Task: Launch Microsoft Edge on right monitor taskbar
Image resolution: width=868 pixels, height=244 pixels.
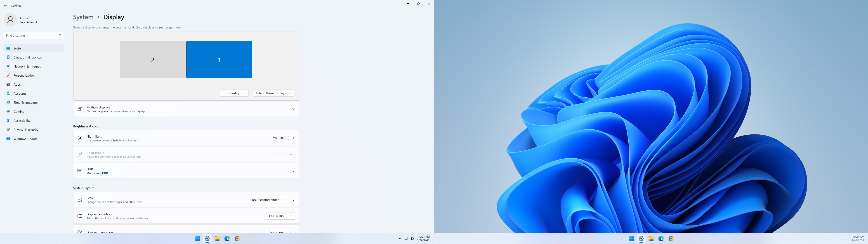Action: (661, 239)
